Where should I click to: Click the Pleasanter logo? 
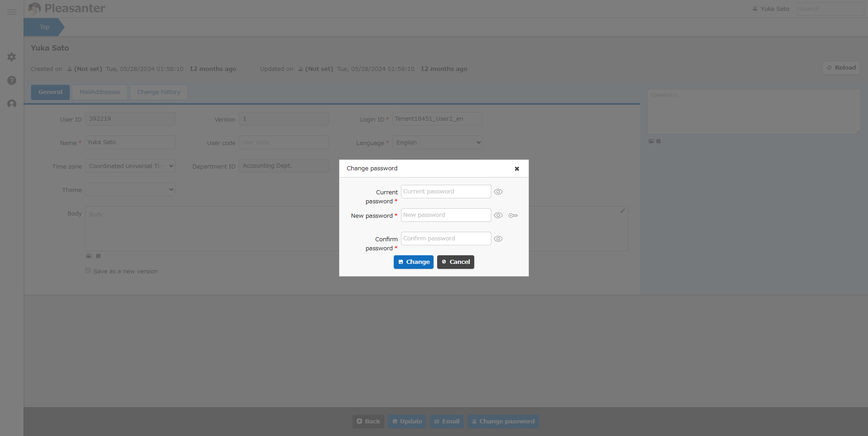click(x=66, y=8)
